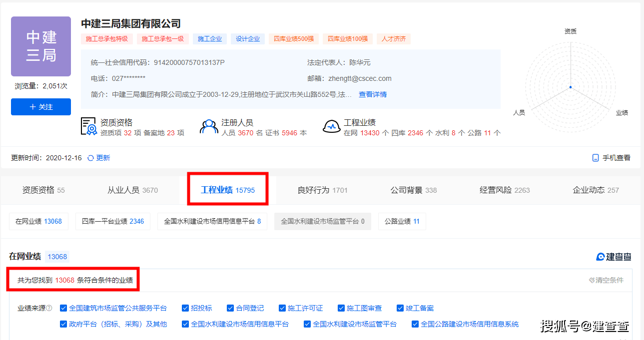Click the 清空条件 eraser icon
Viewport: 644px width, 340px height.
tap(592, 280)
